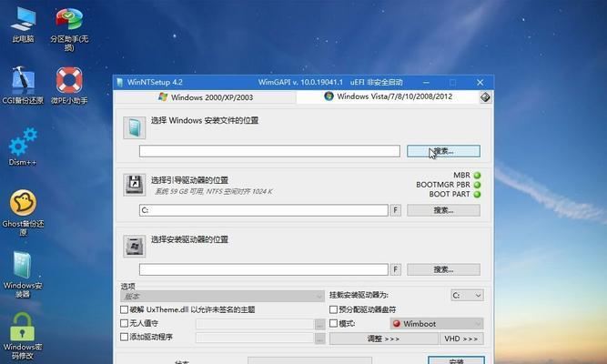The image size is (607, 364).
Task: Open the 版本 edition dropdown
Action: tap(222, 297)
